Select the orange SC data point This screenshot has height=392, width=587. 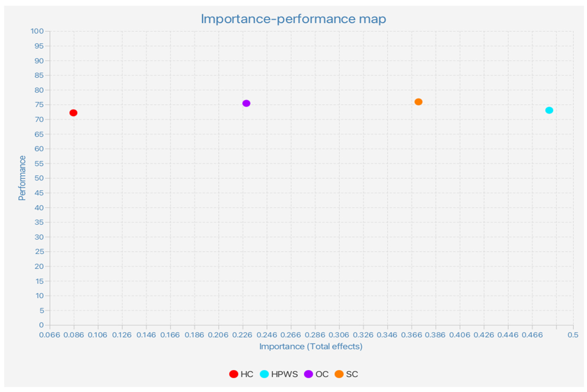[418, 102]
